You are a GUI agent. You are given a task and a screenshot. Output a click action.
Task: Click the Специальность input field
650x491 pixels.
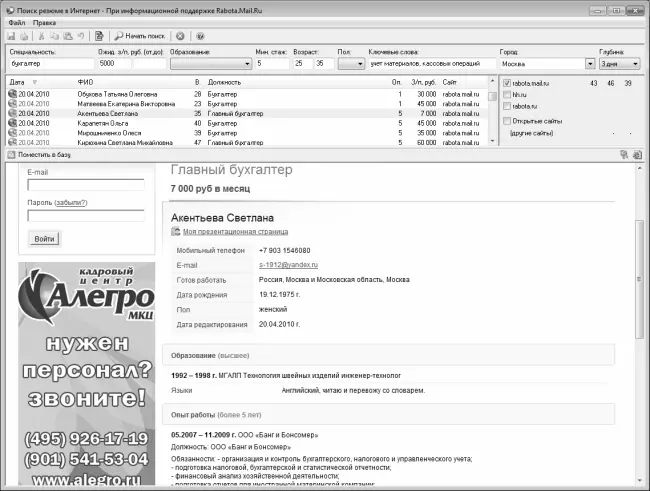click(50, 63)
